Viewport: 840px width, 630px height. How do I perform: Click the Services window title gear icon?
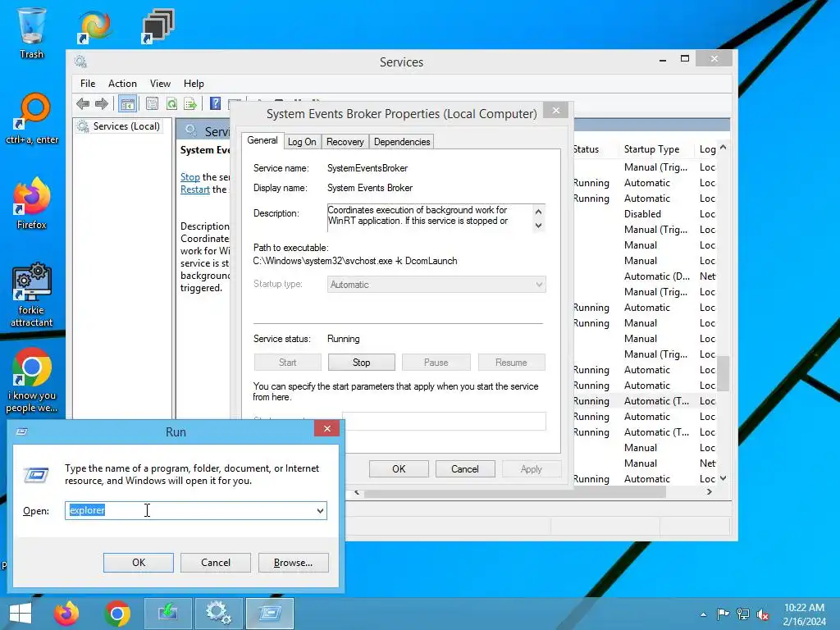click(x=81, y=62)
